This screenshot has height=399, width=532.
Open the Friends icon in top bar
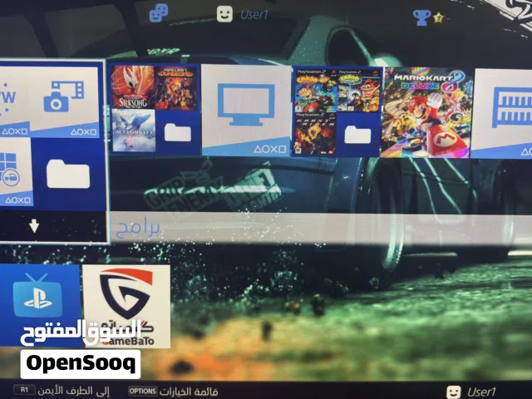click(x=159, y=13)
